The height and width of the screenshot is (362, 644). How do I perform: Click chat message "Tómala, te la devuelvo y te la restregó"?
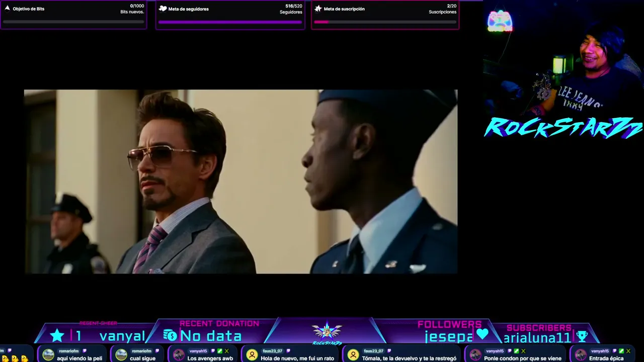tap(409, 358)
